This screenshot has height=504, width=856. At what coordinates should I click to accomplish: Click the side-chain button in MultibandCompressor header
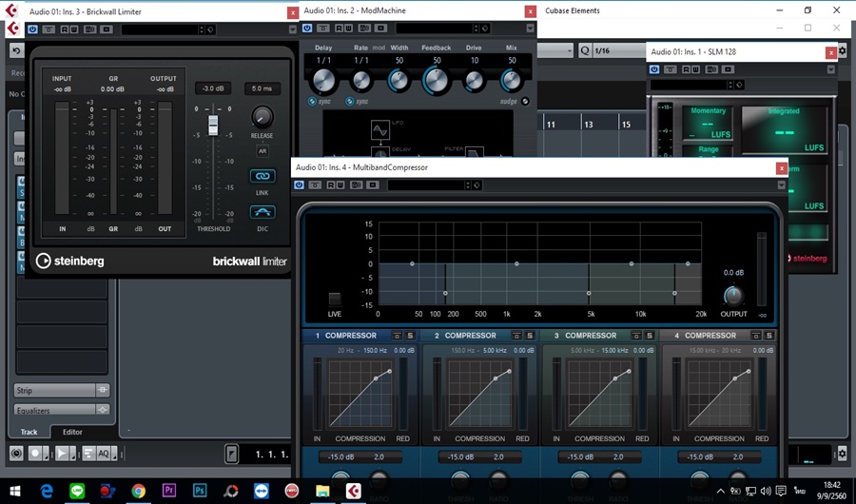[x=372, y=185]
